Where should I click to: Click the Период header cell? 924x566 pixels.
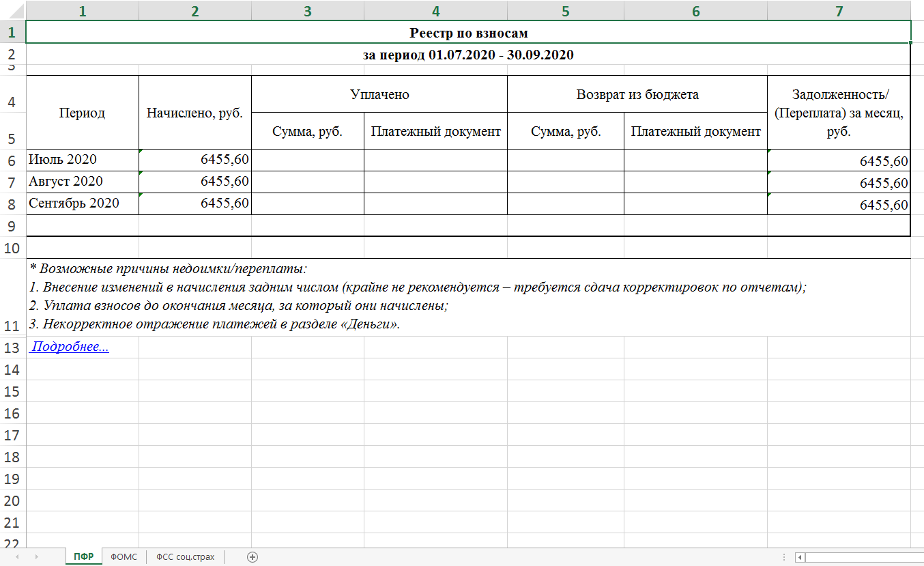83,113
